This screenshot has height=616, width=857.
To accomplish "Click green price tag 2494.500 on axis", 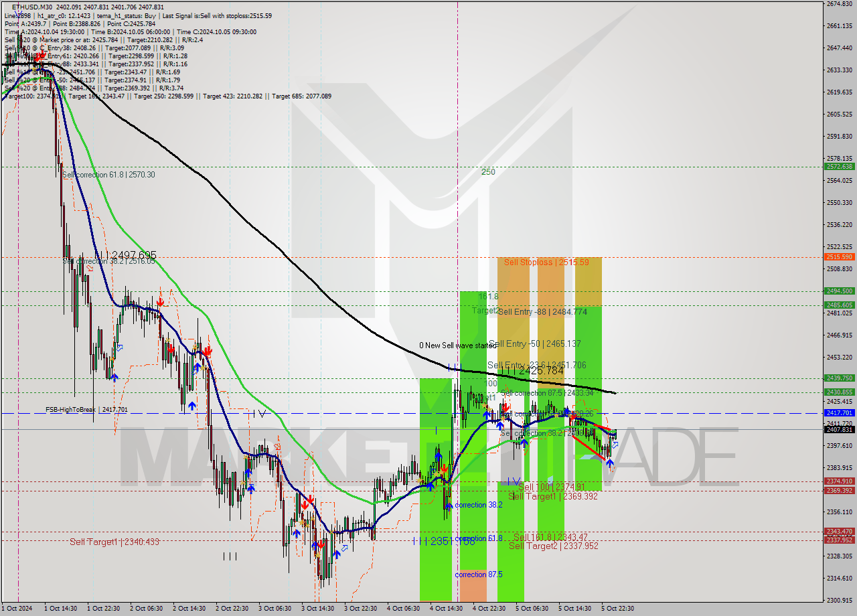I will pos(840,291).
